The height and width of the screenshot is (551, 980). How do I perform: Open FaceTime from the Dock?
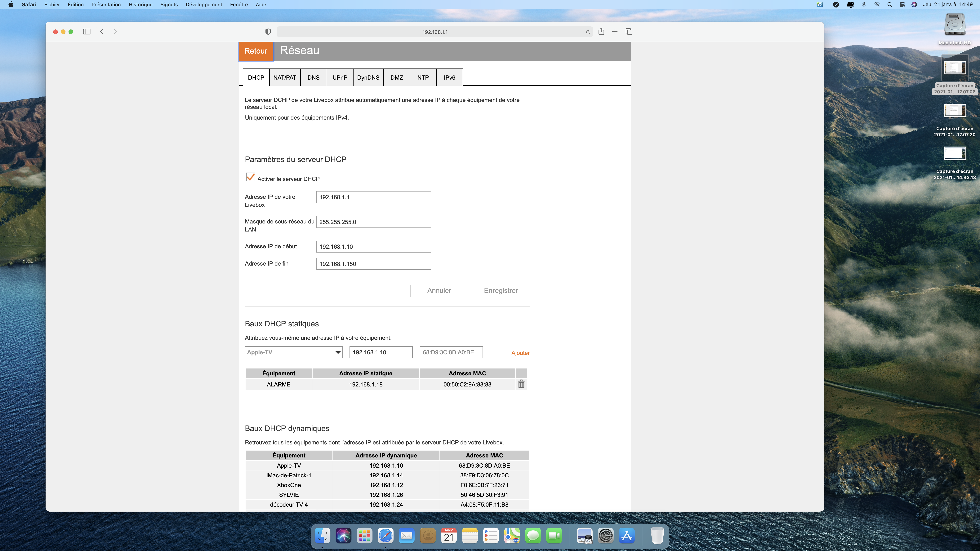click(554, 536)
